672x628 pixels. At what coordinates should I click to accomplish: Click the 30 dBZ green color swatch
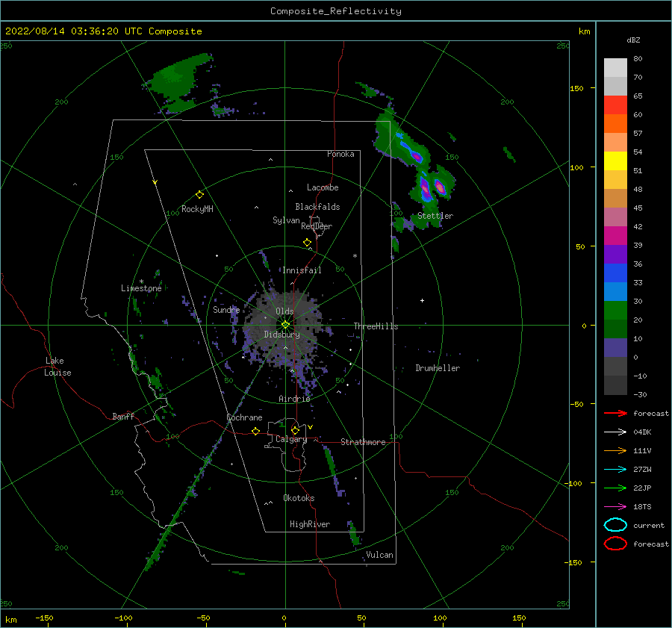coord(615,310)
